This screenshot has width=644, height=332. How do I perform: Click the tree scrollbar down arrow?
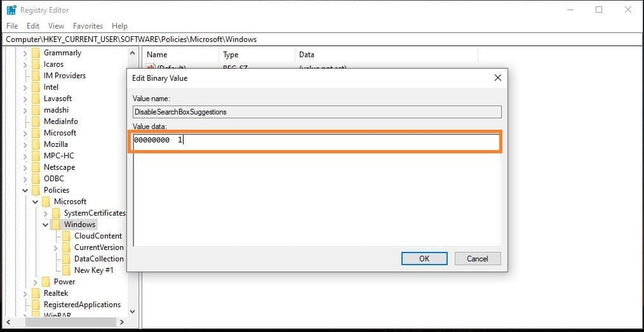click(x=132, y=312)
